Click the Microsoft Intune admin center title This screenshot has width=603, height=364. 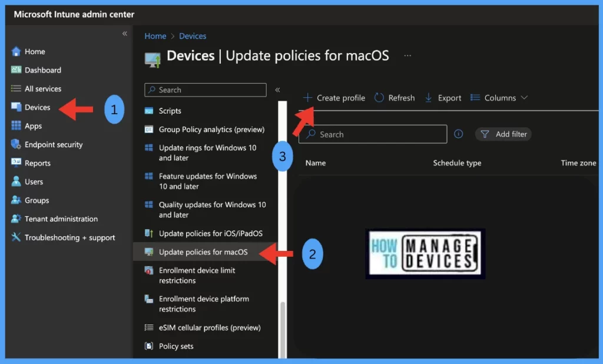pos(74,14)
